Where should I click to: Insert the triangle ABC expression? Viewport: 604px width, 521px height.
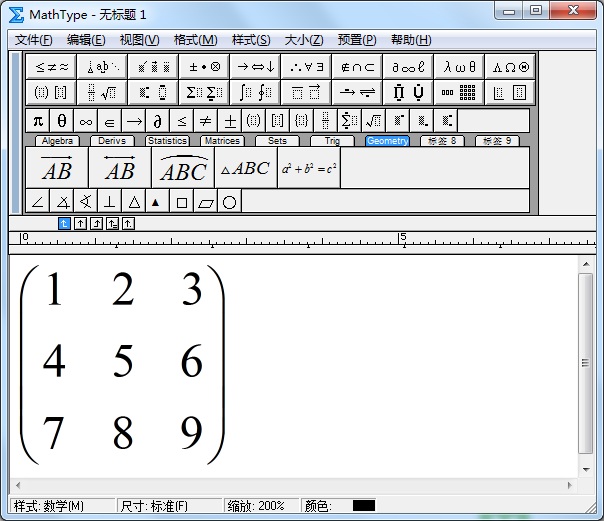pyautogui.click(x=245, y=168)
